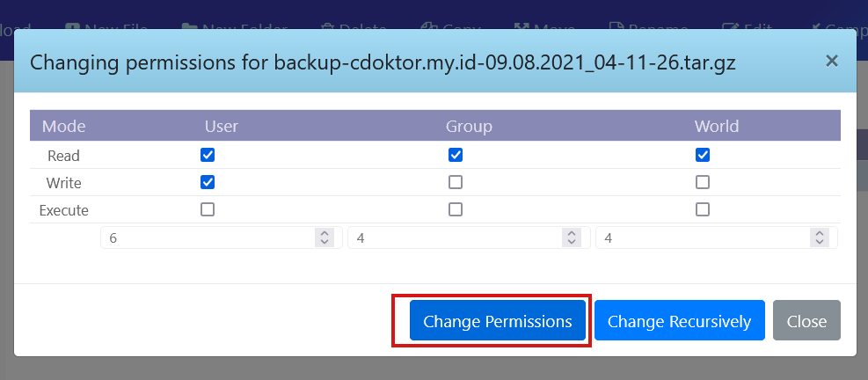Uncheck Group Read permission
This screenshot has width=868, height=380.
[x=456, y=156]
